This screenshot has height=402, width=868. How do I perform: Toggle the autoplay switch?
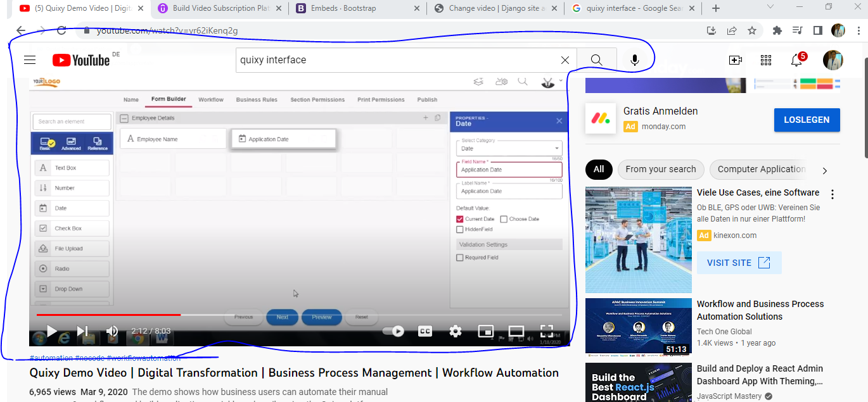394,331
